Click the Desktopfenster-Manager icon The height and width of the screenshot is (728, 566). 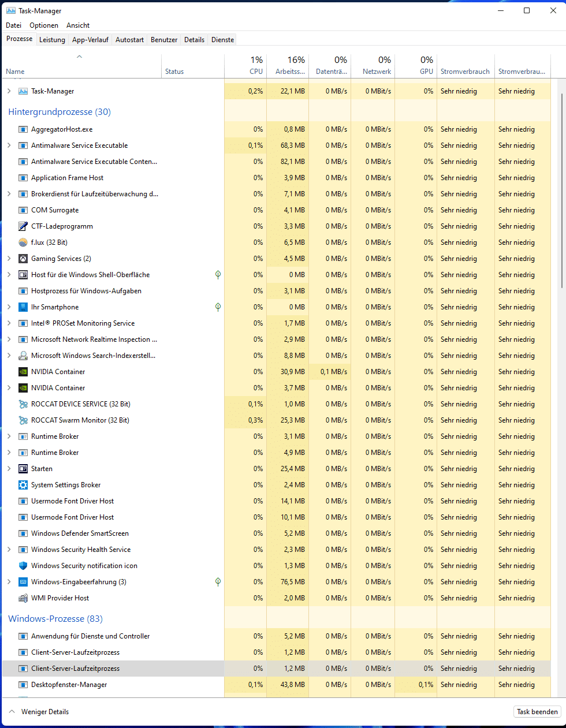[23, 685]
